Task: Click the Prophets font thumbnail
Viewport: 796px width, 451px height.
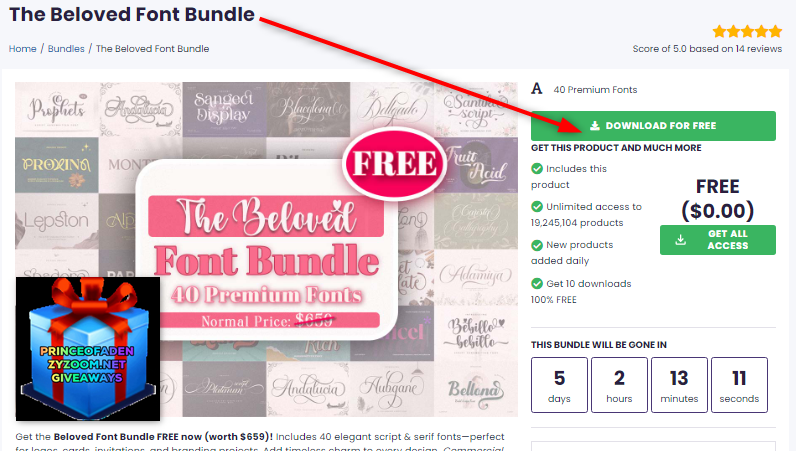Action: point(57,110)
